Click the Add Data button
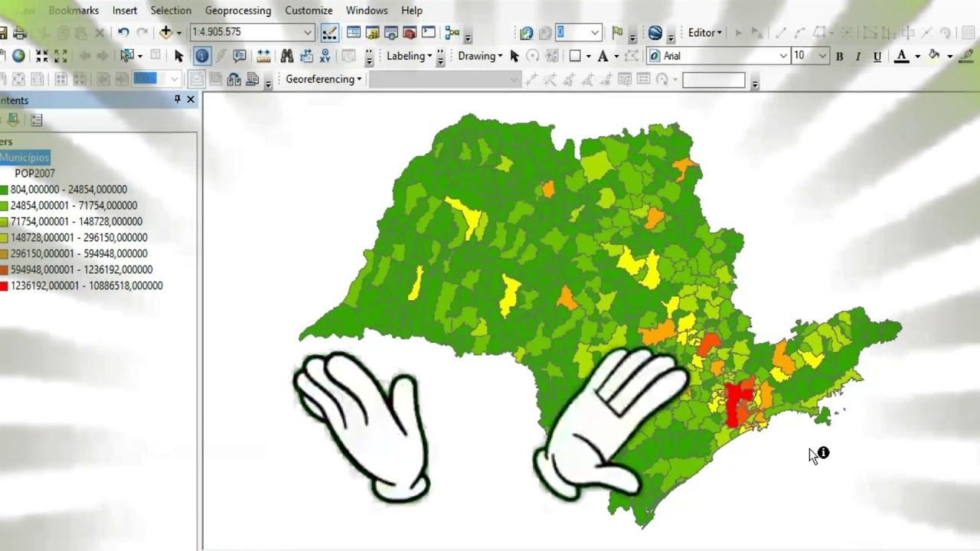980x551 pixels. click(165, 33)
